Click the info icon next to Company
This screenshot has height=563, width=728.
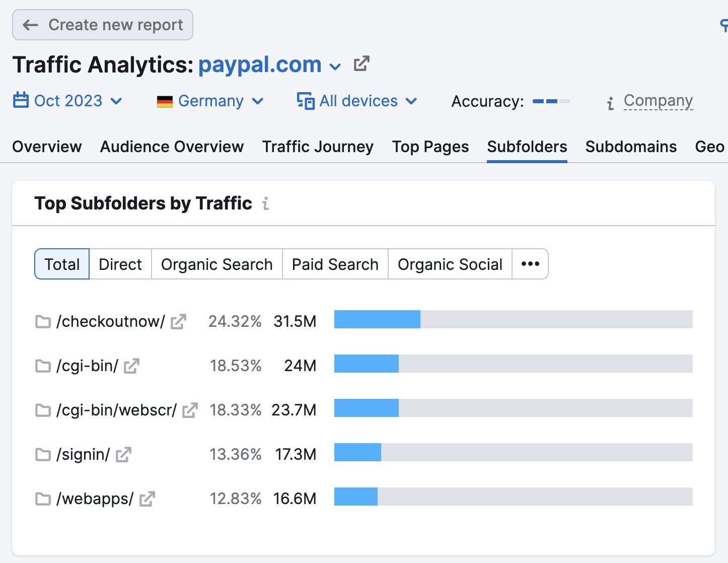pyautogui.click(x=611, y=103)
